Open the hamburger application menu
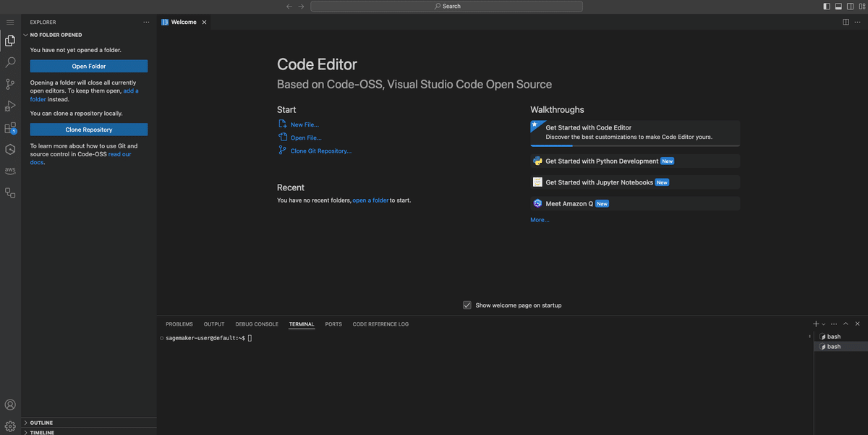The height and width of the screenshot is (435, 868). 10,22
